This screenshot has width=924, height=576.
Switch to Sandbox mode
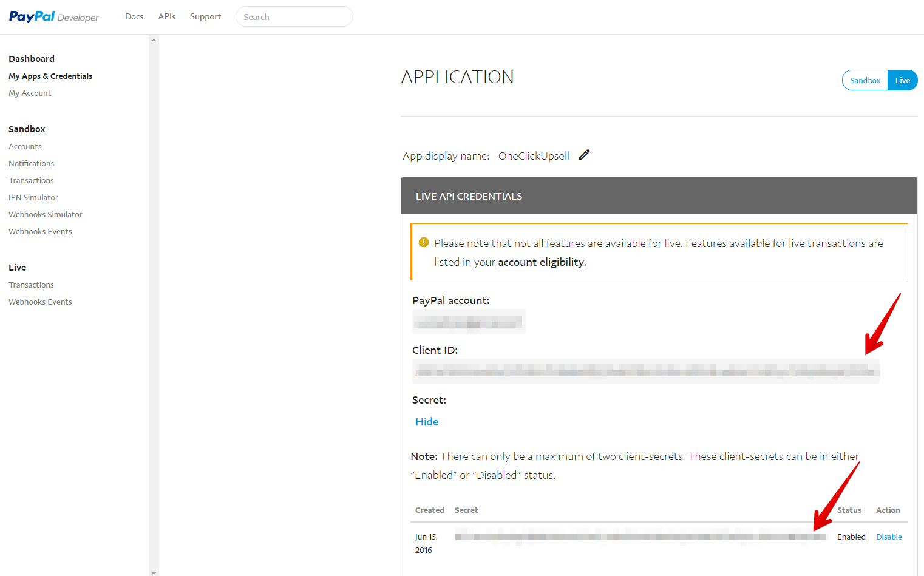(x=865, y=80)
